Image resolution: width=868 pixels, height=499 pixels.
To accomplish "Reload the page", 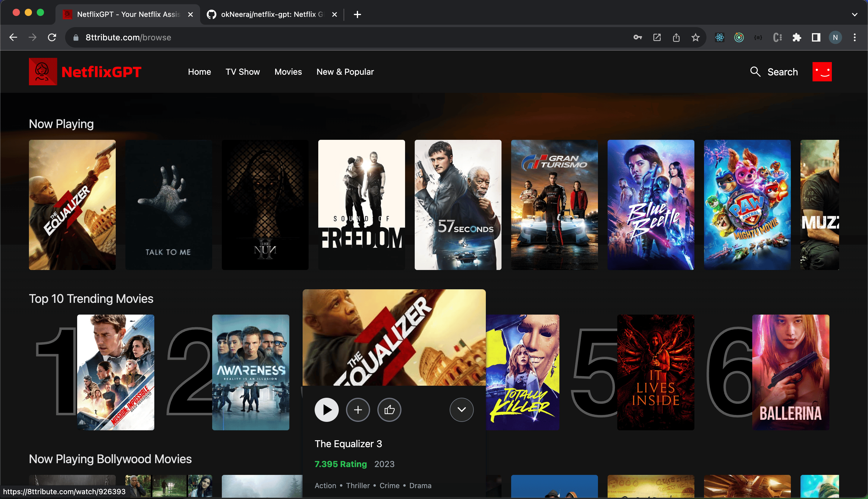I will click(x=52, y=37).
